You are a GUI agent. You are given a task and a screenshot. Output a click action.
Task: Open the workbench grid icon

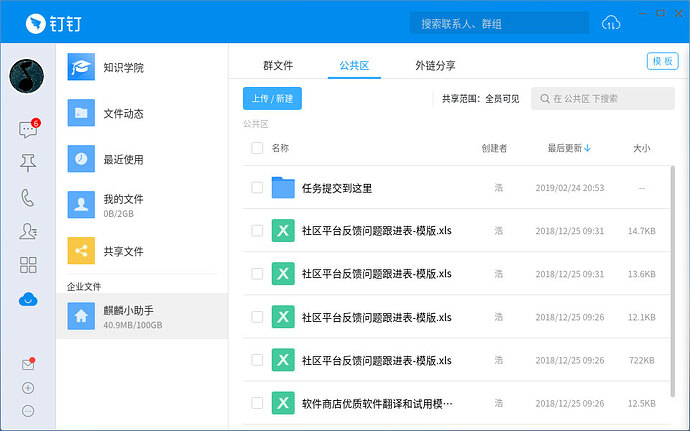click(x=28, y=265)
